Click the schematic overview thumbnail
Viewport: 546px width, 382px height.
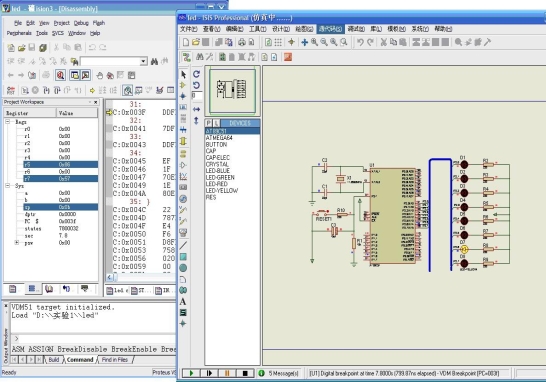[x=232, y=91]
